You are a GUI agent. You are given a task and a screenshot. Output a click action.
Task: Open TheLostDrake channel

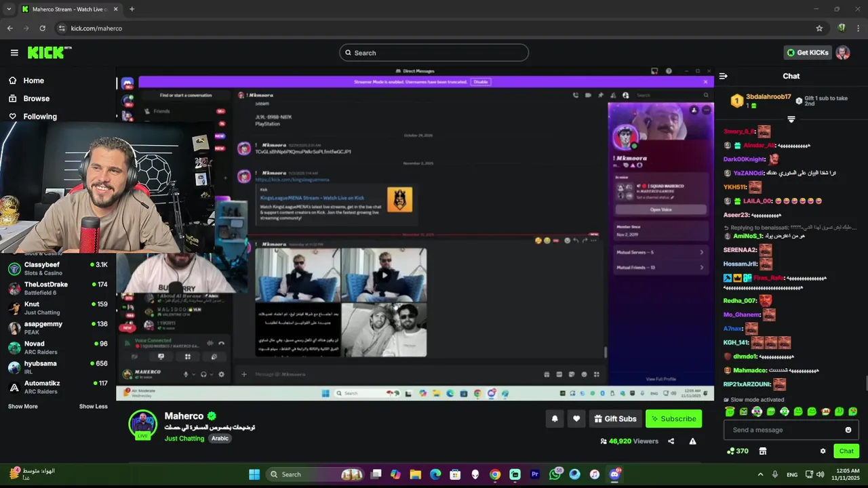tap(58, 289)
